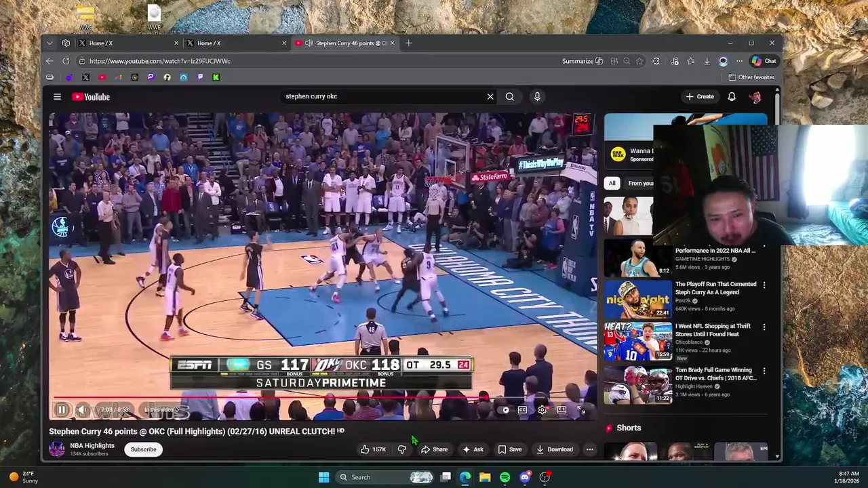The width and height of the screenshot is (868, 488).
Task: Click the taskbar Search box
Action: click(x=385, y=477)
